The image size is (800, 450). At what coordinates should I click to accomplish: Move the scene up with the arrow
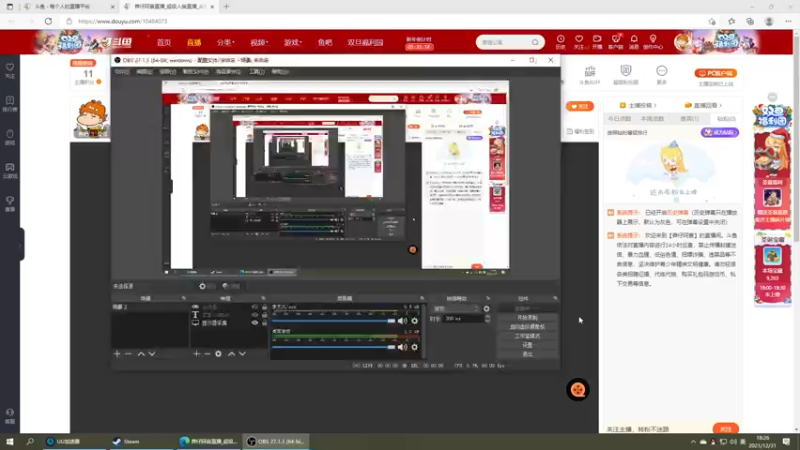[x=141, y=354]
